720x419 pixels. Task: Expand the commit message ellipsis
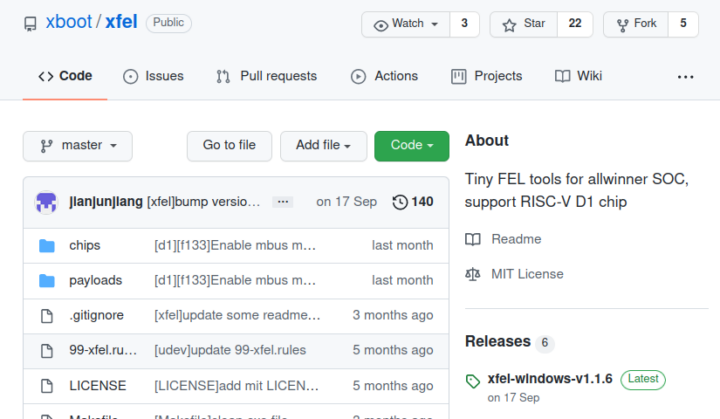tap(283, 202)
